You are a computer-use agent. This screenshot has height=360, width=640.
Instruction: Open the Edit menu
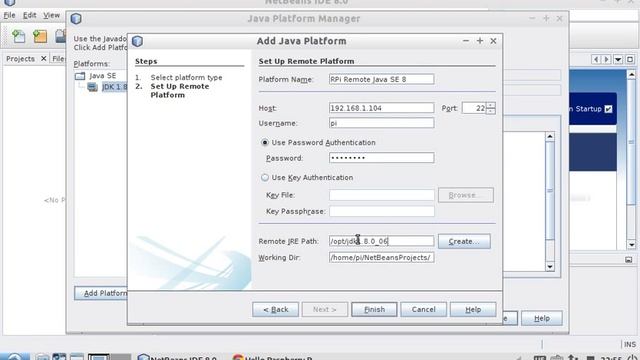coord(29,15)
